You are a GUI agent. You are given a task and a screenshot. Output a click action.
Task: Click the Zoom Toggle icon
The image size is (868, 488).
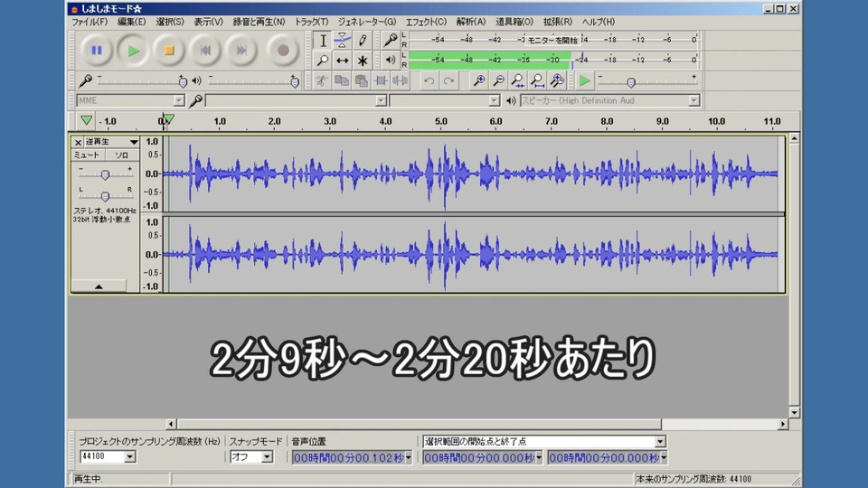(x=557, y=80)
